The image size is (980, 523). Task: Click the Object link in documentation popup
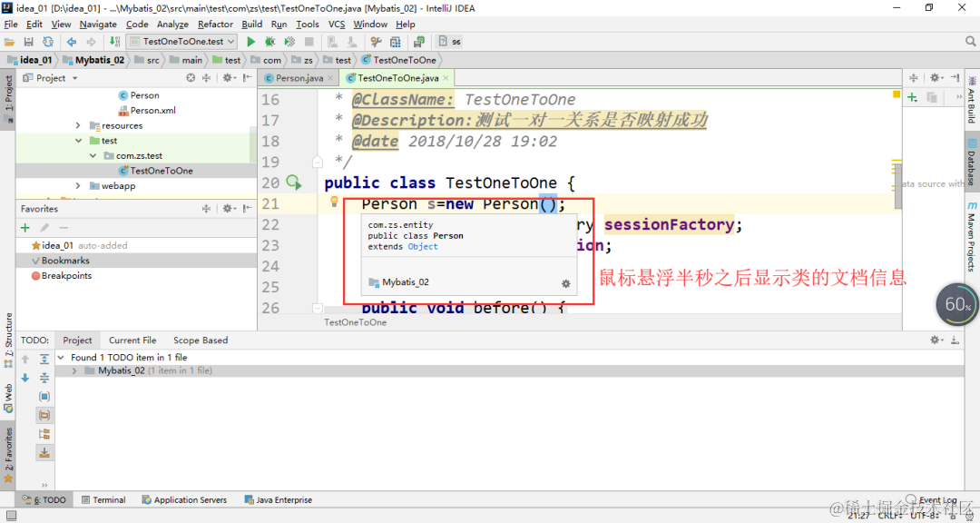click(x=423, y=246)
